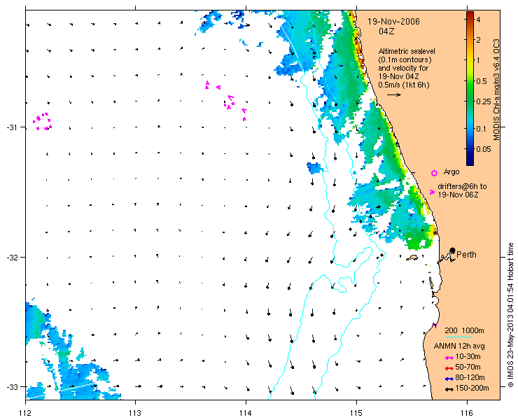Screen dimensions: 518x420
Task: Click the '04Z' time label
Action: tap(386, 31)
